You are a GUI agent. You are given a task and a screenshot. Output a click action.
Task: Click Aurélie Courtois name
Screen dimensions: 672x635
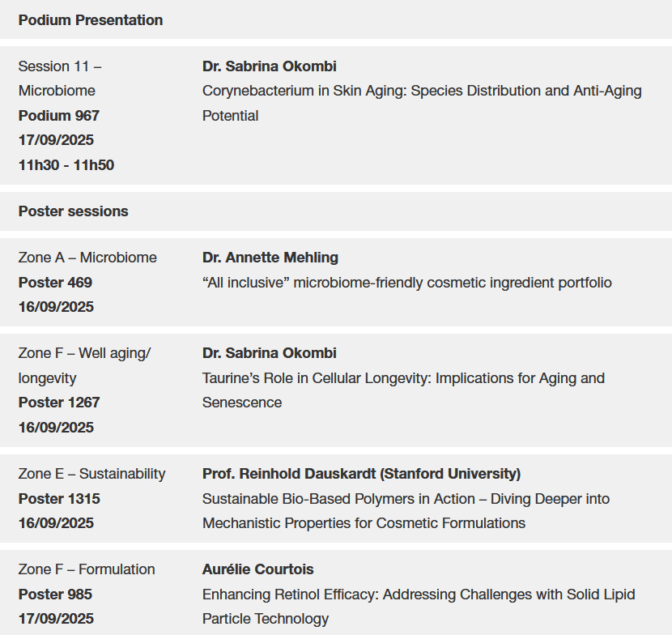(x=257, y=569)
